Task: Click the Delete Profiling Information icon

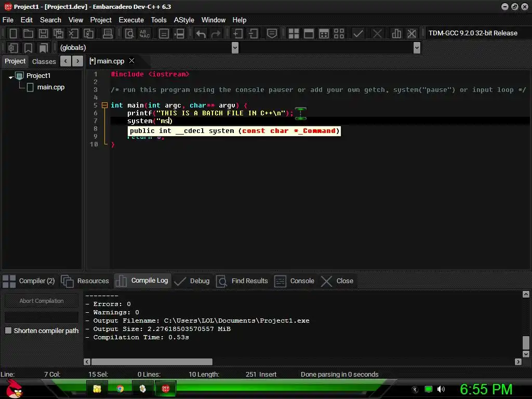Action: tap(411, 34)
